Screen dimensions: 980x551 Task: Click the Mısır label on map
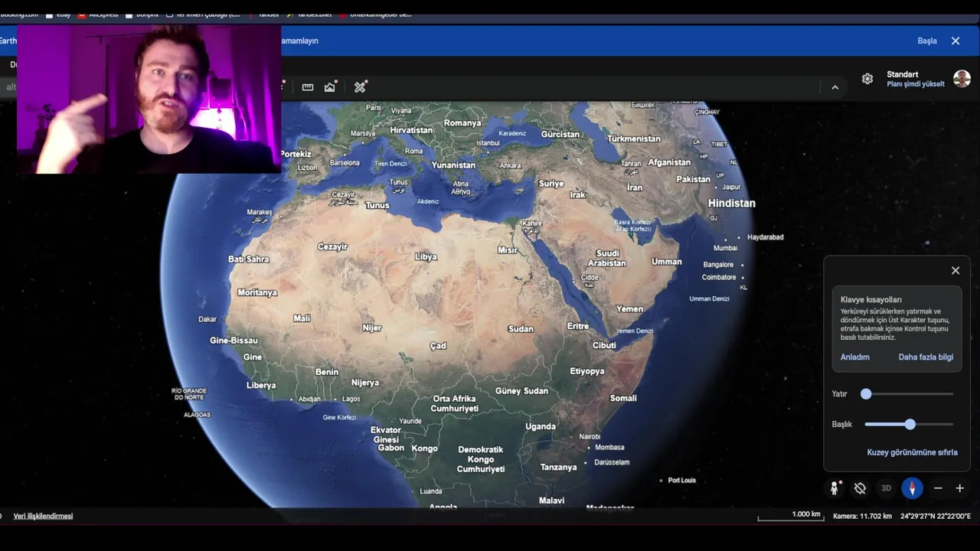coord(508,250)
